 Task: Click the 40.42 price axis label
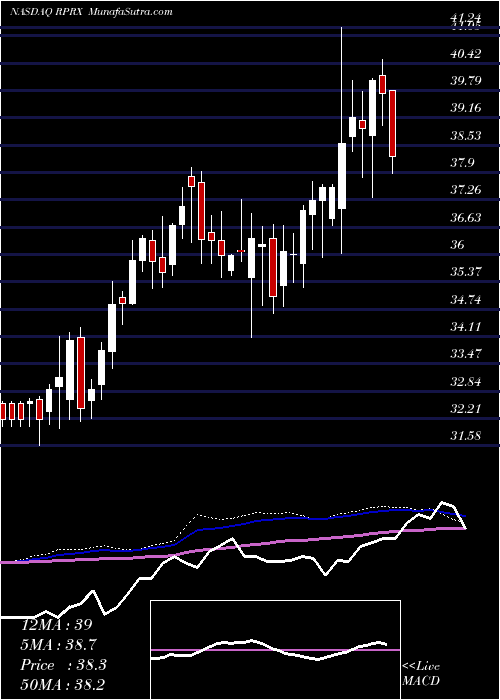(x=466, y=54)
